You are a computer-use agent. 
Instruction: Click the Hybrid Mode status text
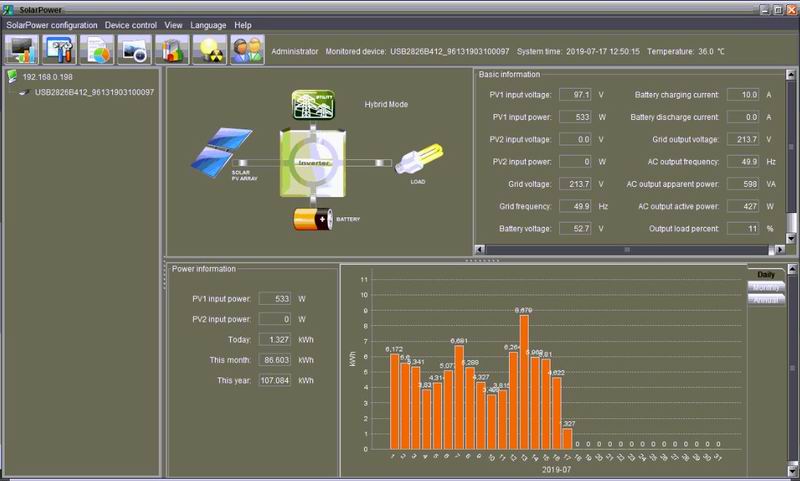click(x=386, y=105)
